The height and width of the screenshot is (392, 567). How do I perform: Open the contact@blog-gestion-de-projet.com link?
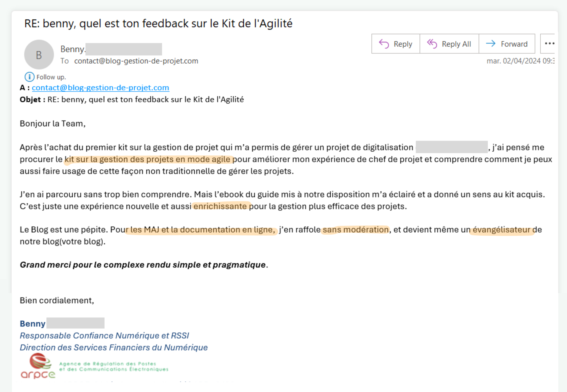[x=100, y=88]
